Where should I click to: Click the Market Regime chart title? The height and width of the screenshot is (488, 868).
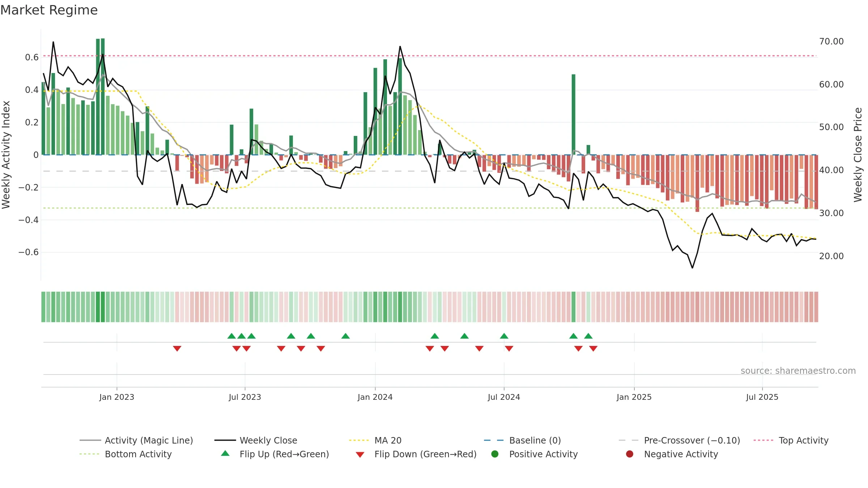click(x=49, y=10)
